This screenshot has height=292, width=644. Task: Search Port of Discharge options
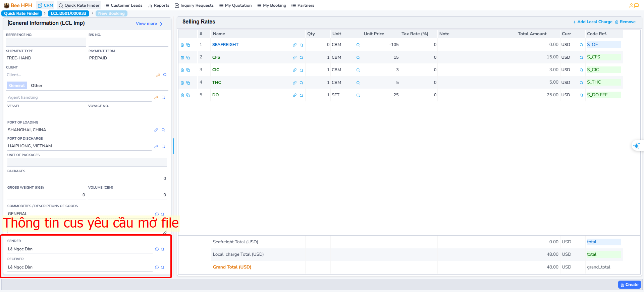point(163,146)
